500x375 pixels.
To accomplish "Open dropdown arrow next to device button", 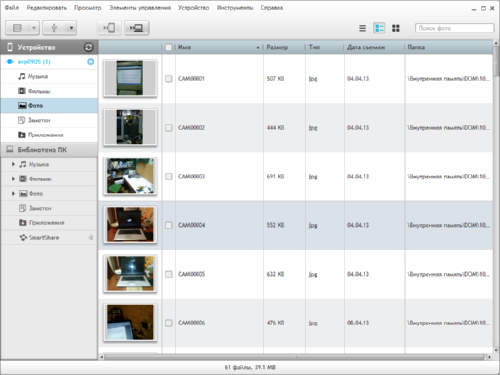I will pyautogui.click(x=34, y=28).
